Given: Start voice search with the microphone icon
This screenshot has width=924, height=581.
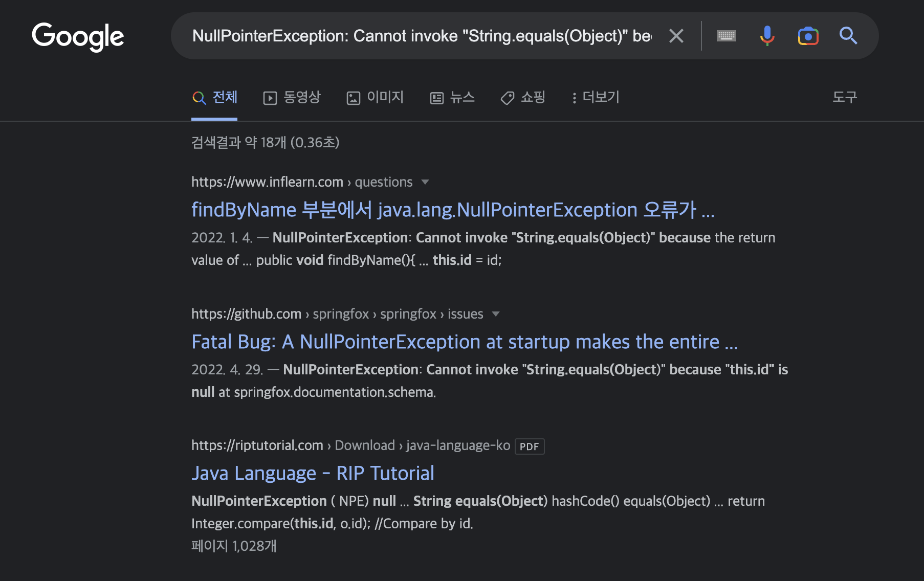Looking at the screenshot, I should click(767, 36).
